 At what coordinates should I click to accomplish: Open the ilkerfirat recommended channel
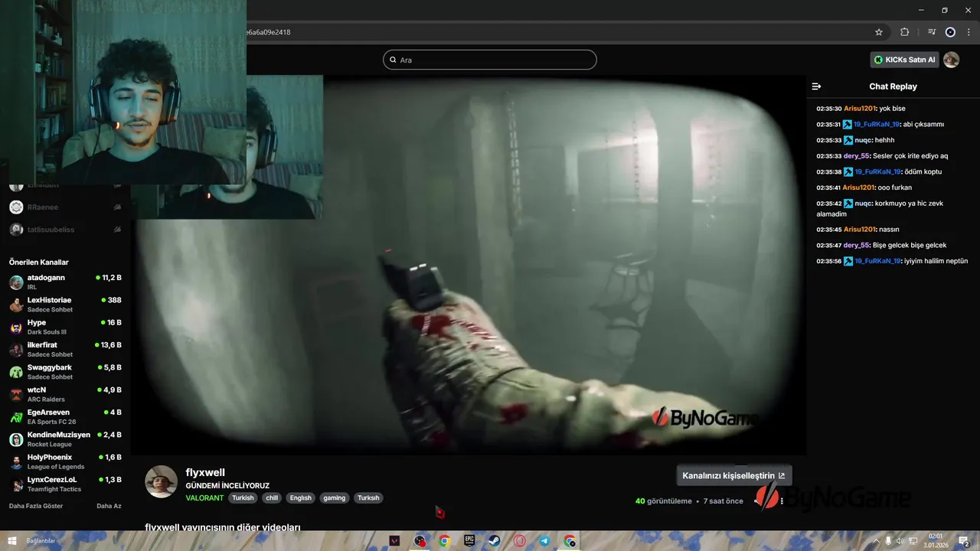pos(65,349)
